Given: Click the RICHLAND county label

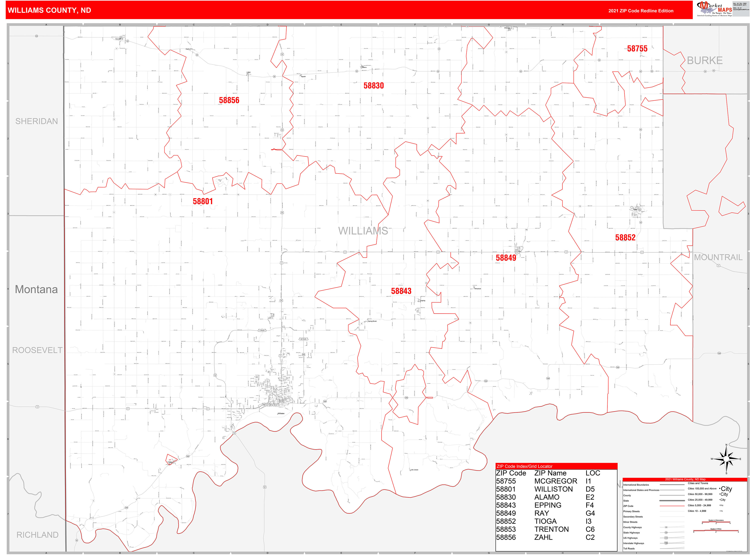Looking at the screenshot, I should point(37,535).
